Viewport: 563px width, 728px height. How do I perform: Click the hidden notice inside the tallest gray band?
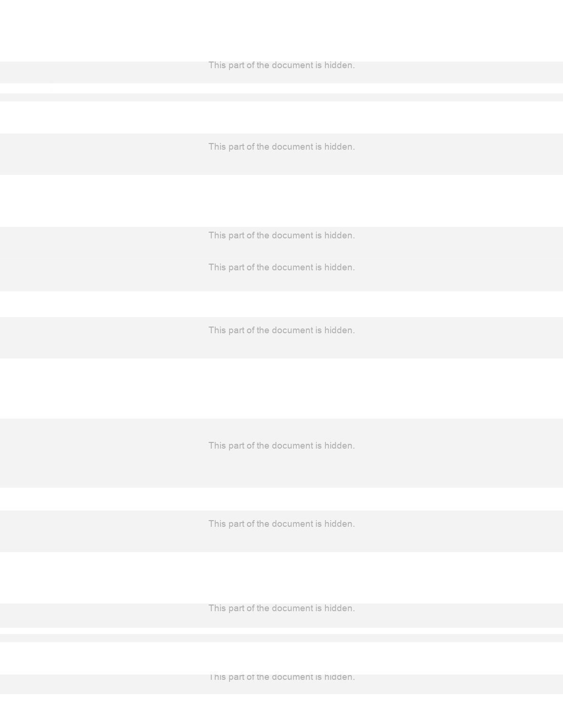point(281,446)
